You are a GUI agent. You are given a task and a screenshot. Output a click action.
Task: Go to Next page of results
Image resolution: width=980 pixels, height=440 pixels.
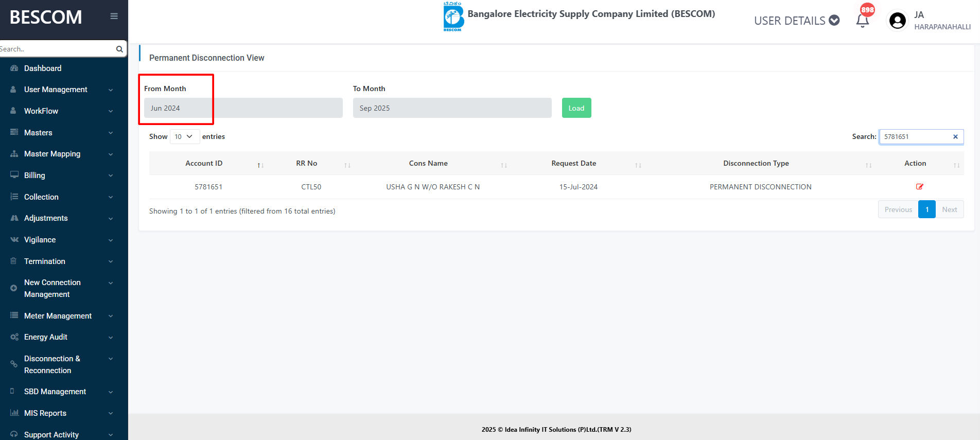[950, 209]
